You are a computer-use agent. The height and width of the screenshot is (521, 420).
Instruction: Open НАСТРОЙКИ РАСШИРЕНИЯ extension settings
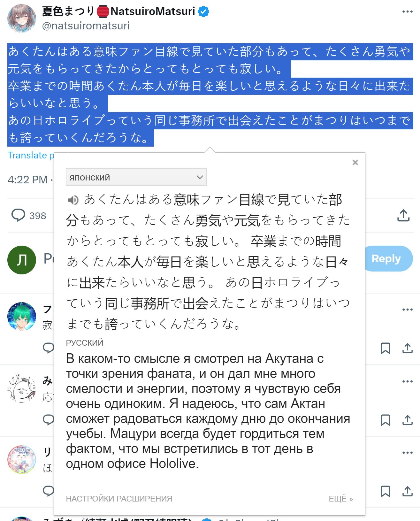coord(119,499)
